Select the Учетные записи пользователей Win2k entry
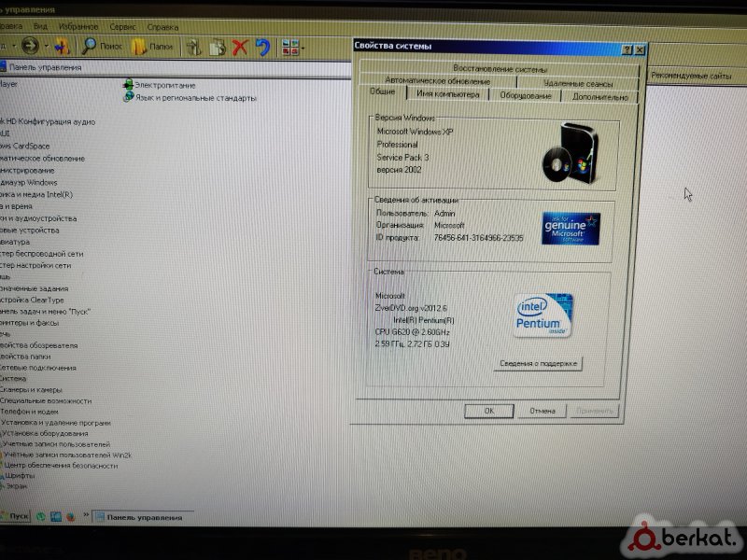 tap(66, 455)
